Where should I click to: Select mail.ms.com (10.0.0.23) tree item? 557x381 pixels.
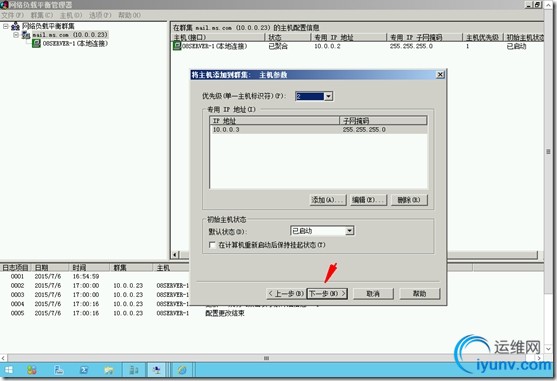(70, 35)
